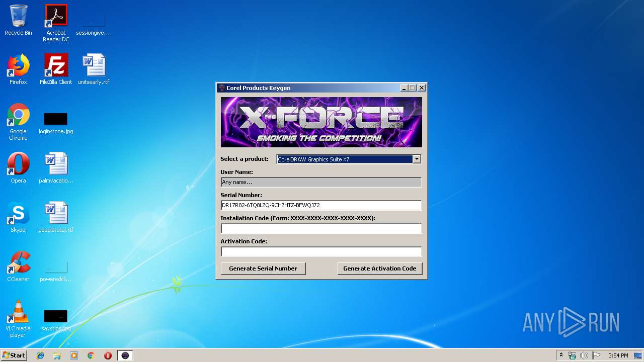This screenshot has width=644, height=362.
Task: Select unitsearly.rtf document icon
Action: pos(94,69)
